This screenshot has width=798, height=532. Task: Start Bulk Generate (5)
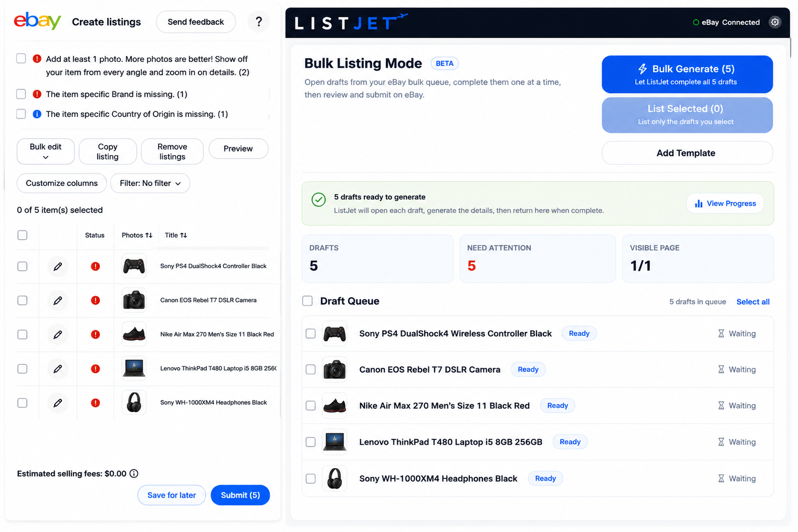tap(687, 74)
